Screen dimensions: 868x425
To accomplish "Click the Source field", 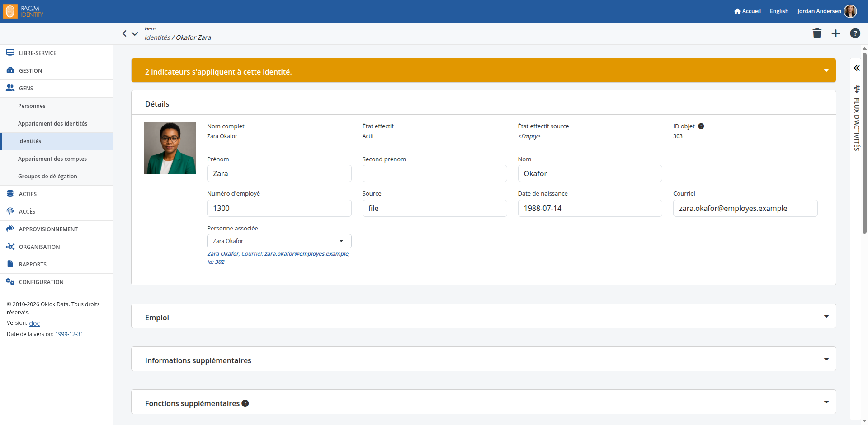I will pyautogui.click(x=434, y=208).
